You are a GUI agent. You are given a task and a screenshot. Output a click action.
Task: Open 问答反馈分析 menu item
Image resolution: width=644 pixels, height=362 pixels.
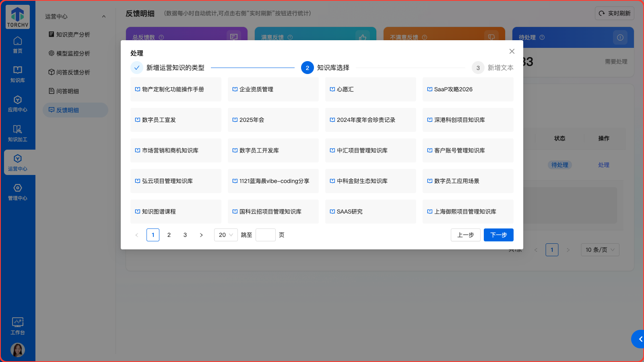(x=73, y=72)
